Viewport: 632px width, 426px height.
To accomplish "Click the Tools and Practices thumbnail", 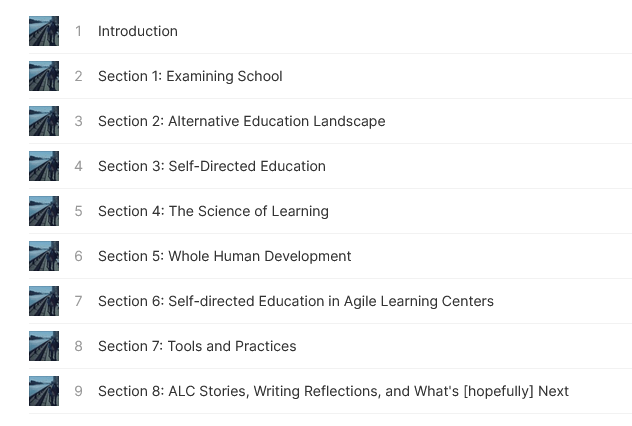I will coord(44,346).
